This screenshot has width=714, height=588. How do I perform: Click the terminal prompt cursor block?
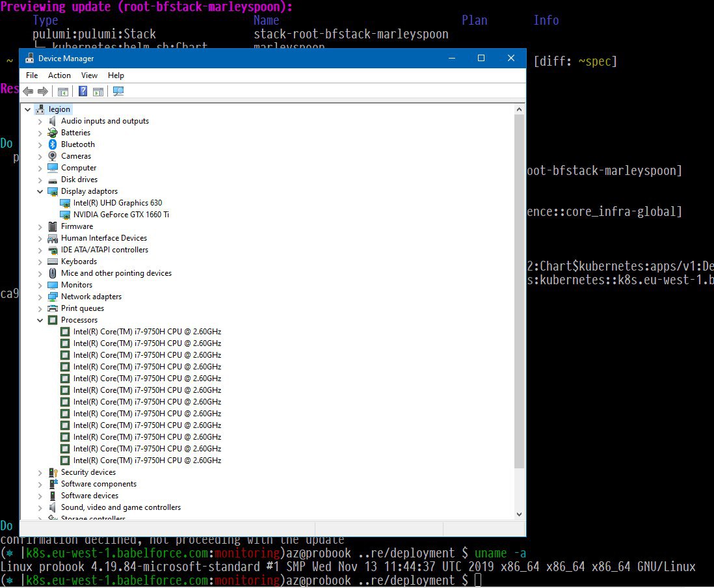(478, 580)
